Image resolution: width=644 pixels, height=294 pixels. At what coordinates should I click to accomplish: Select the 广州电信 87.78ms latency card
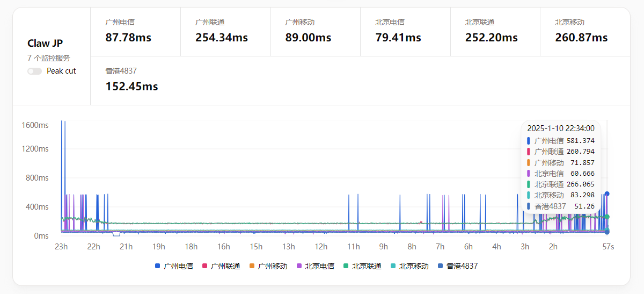coord(135,32)
